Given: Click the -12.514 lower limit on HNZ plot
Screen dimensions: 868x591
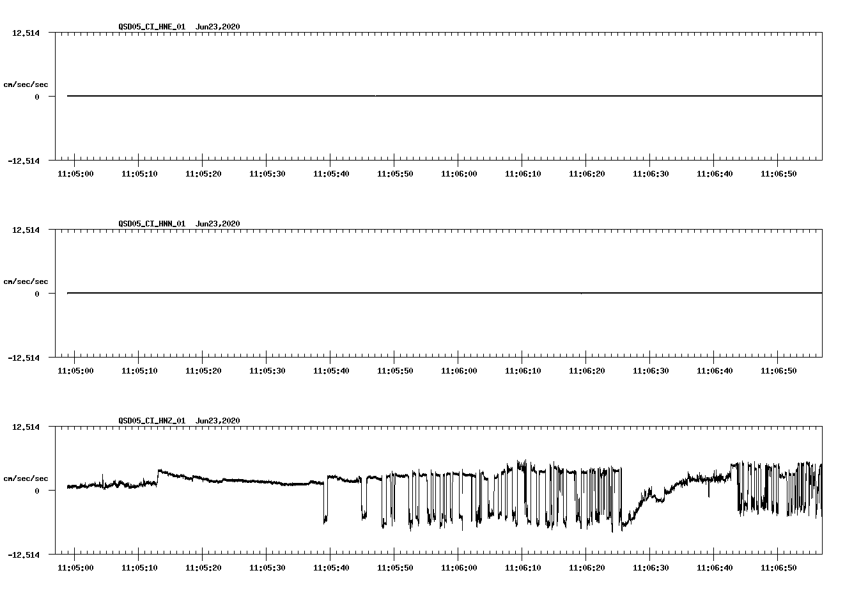Looking at the screenshot, I should pos(24,555).
